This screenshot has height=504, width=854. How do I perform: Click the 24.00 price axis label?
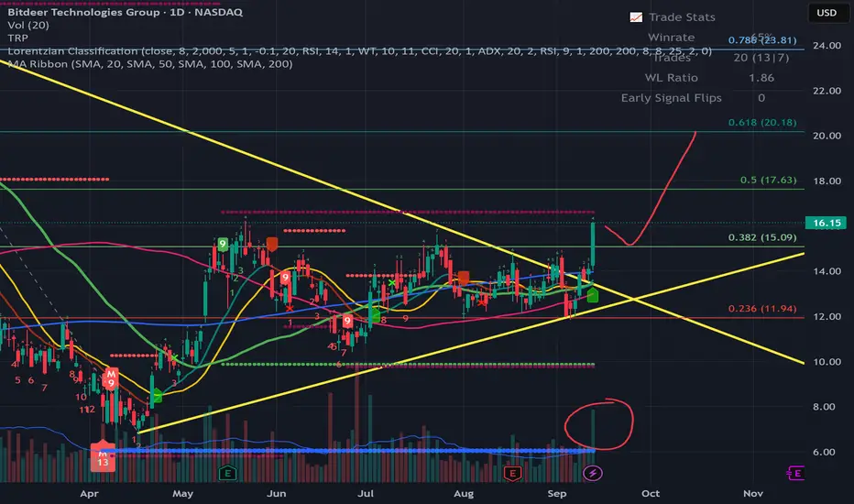pos(827,46)
